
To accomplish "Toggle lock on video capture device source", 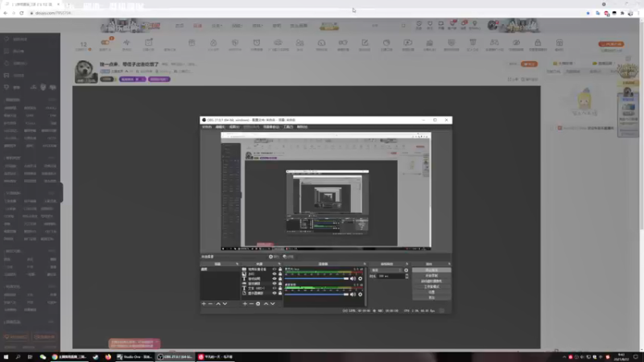I will pyautogui.click(x=280, y=269).
